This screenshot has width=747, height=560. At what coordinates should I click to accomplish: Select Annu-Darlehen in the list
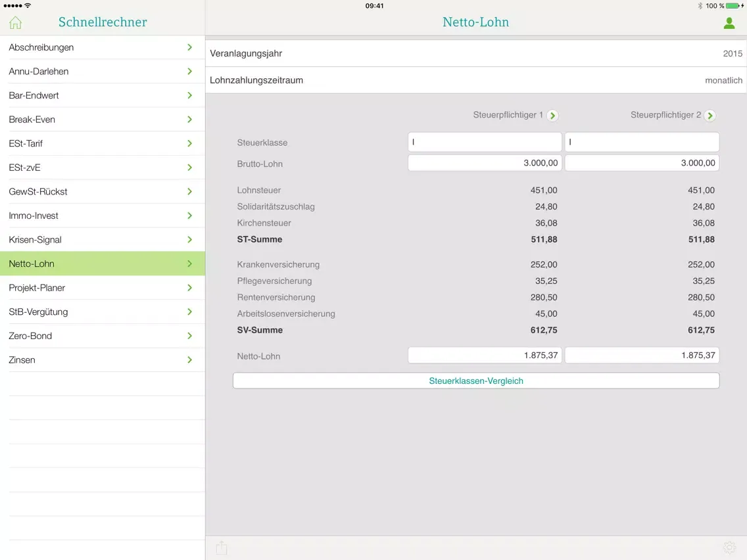tap(103, 72)
